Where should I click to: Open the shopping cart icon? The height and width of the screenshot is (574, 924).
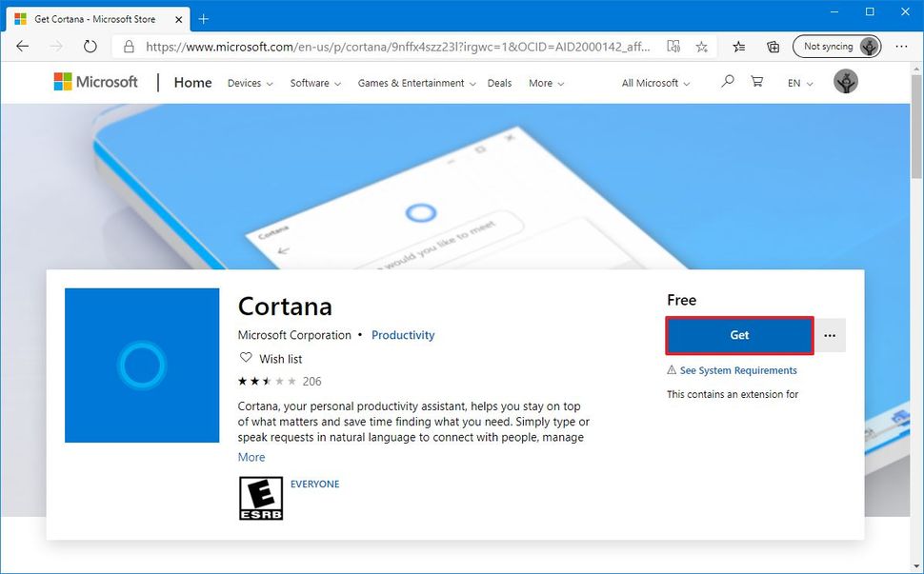[x=756, y=82]
